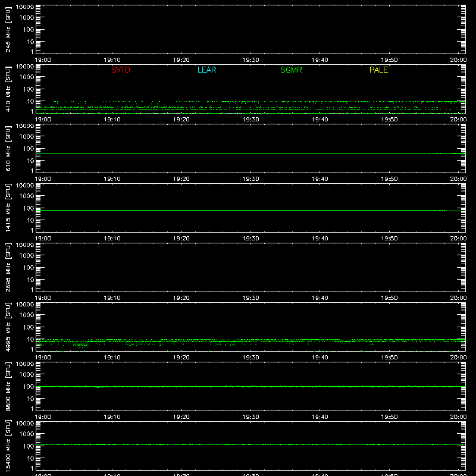This screenshot has height=476, width=476.
Task: Click the 10000 tick label of 245 MHz panel
Action: 25,7
